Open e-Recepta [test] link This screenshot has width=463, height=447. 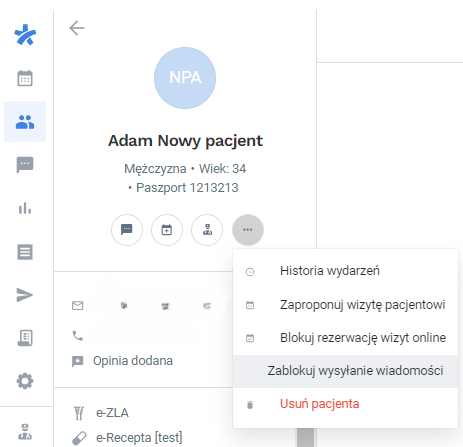point(139,438)
